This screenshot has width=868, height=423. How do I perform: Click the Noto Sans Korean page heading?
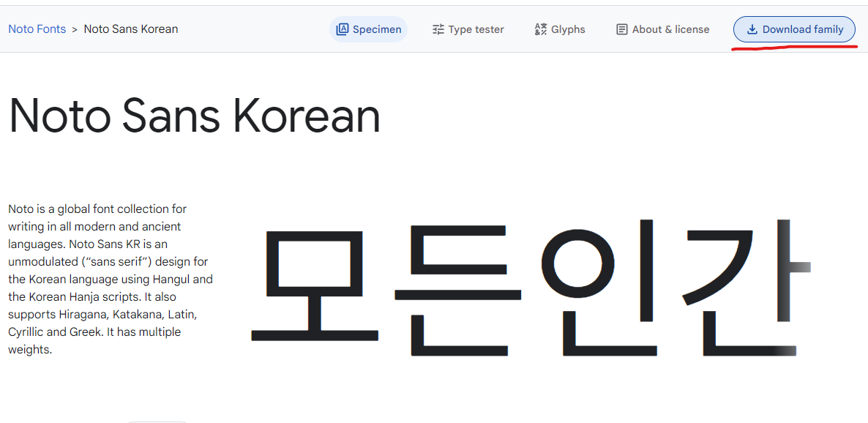click(195, 116)
